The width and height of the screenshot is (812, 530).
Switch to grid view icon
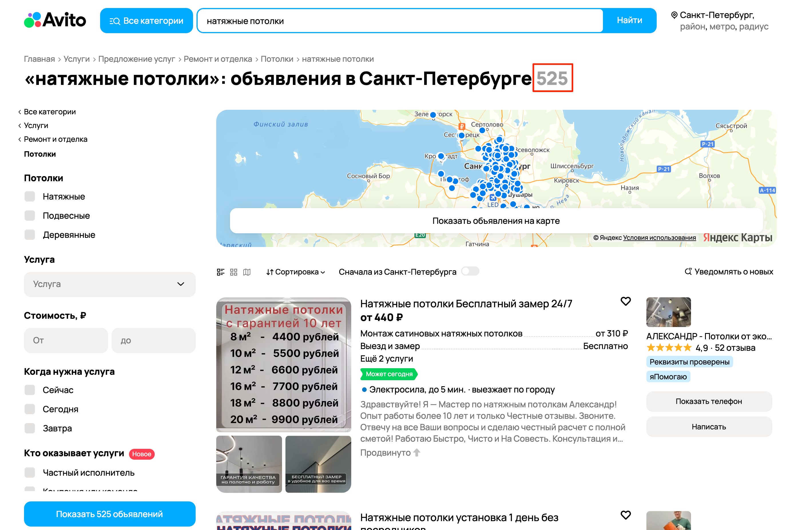click(234, 272)
